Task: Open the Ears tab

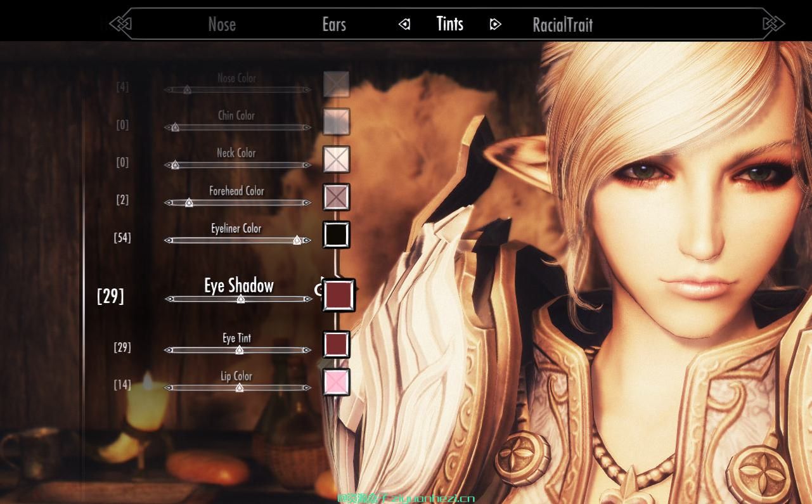Action: click(334, 25)
